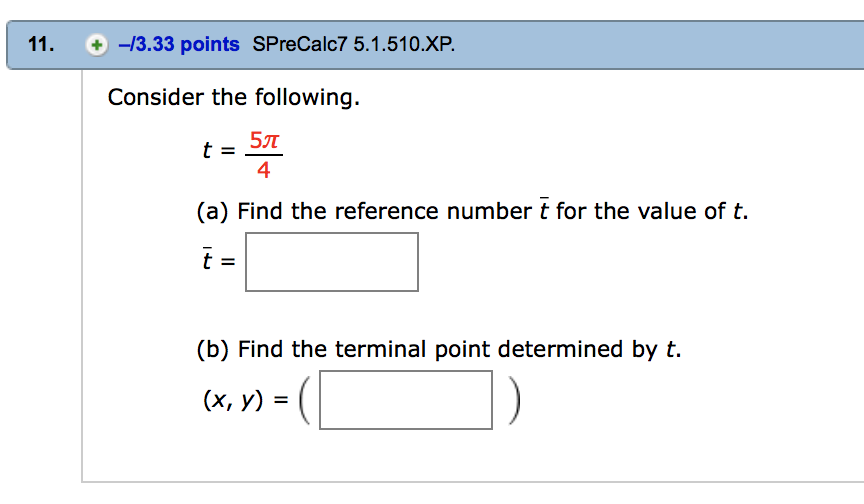The height and width of the screenshot is (504, 864).
Task: Click the t-bar symbol in part (a) text
Action: click(x=543, y=210)
